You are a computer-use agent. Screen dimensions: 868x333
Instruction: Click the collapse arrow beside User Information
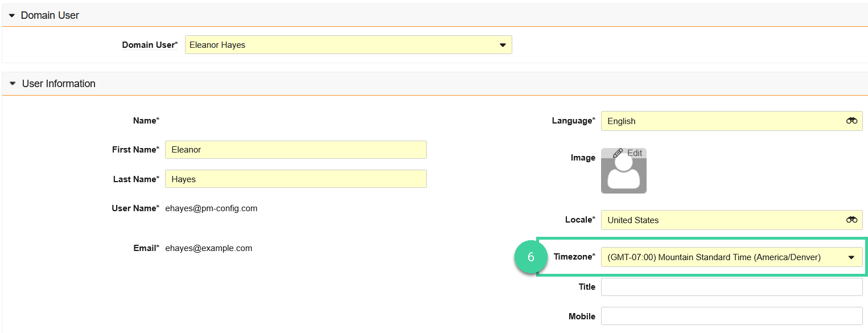12,83
